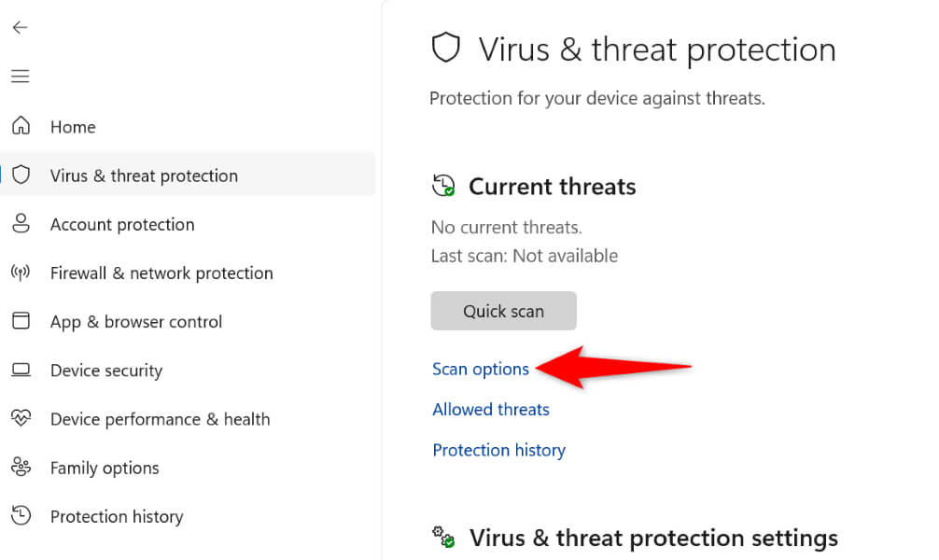Open the Scan options link

(x=481, y=369)
